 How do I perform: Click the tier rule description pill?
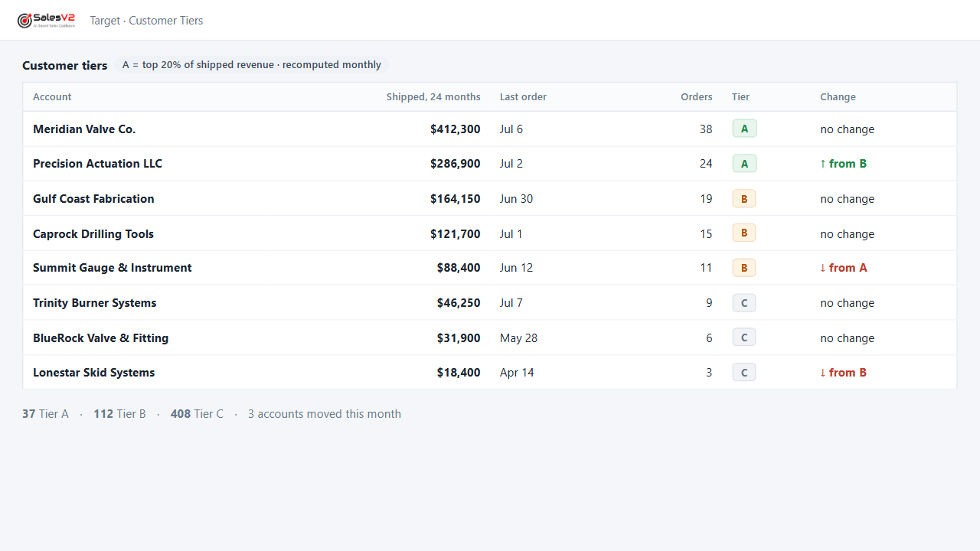click(252, 65)
